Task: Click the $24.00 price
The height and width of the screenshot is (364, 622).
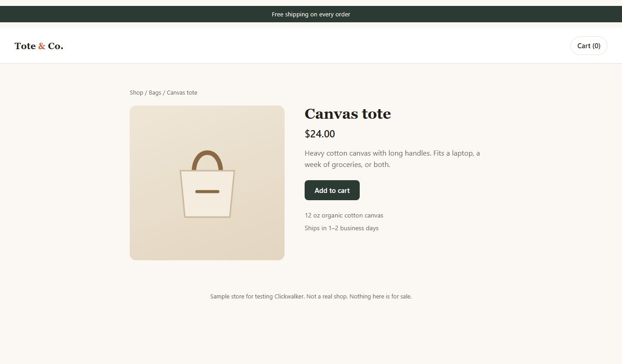Action: (x=320, y=134)
